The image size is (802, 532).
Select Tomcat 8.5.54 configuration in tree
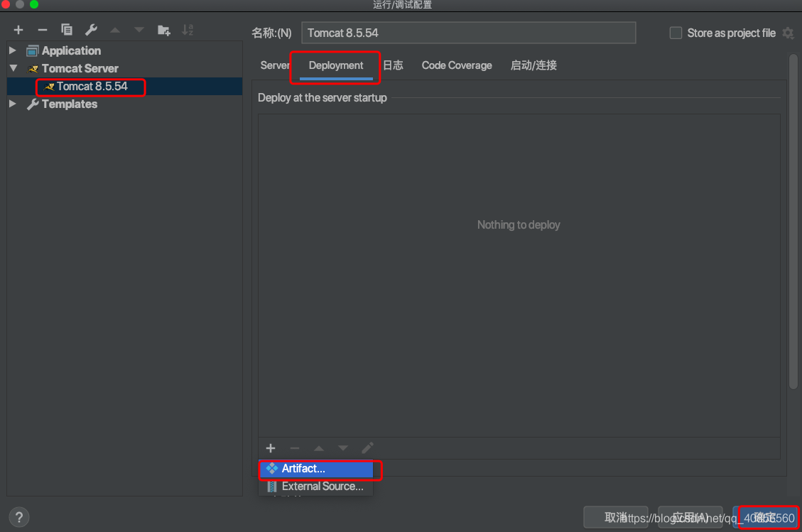coord(92,87)
